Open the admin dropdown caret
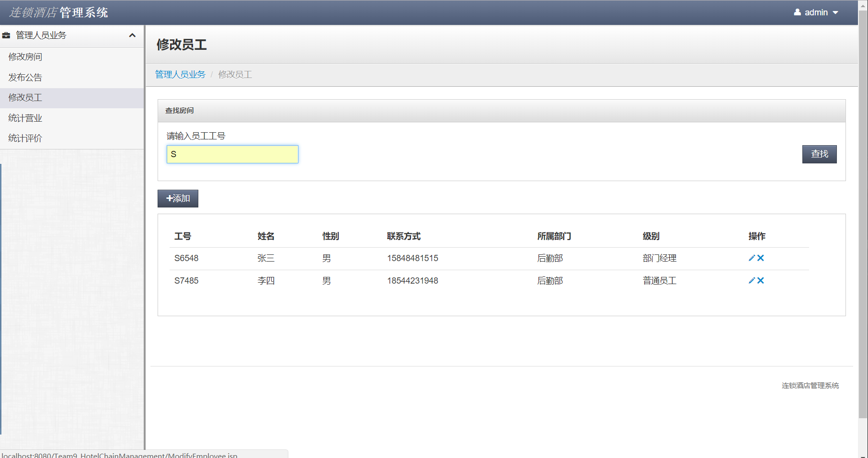868x458 pixels. click(835, 13)
